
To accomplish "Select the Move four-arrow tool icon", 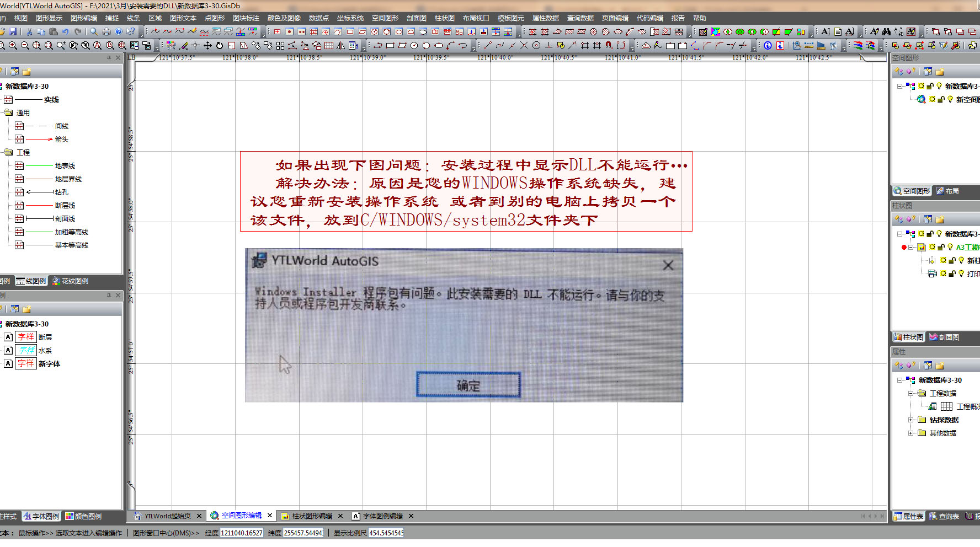I will (x=207, y=45).
